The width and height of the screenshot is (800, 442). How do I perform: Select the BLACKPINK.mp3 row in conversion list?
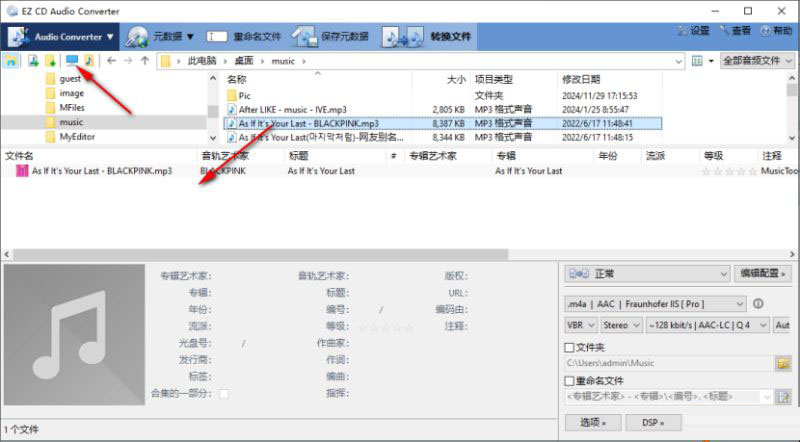pos(400,171)
